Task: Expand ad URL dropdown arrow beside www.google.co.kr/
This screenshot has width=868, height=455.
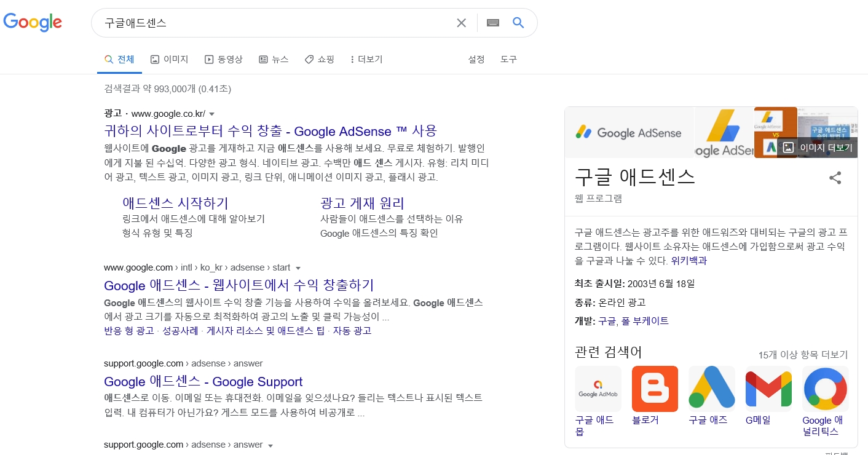Action: 211,114
